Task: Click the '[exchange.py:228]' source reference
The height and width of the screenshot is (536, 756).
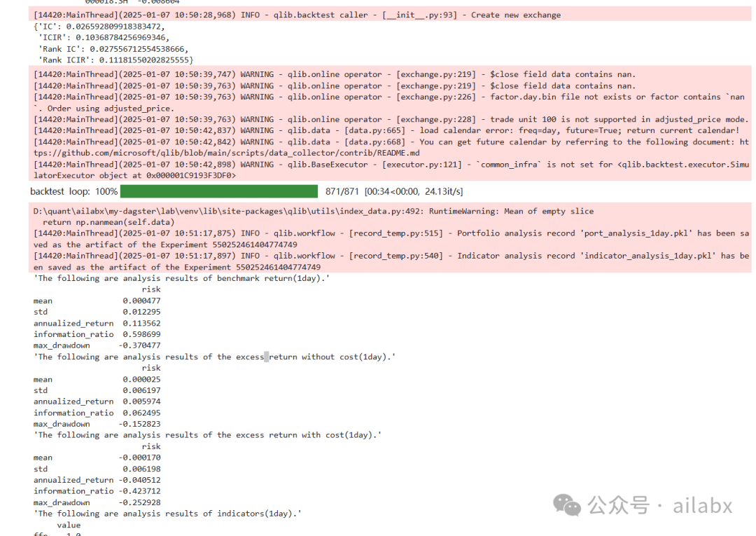Action: click(x=436, y=120)
